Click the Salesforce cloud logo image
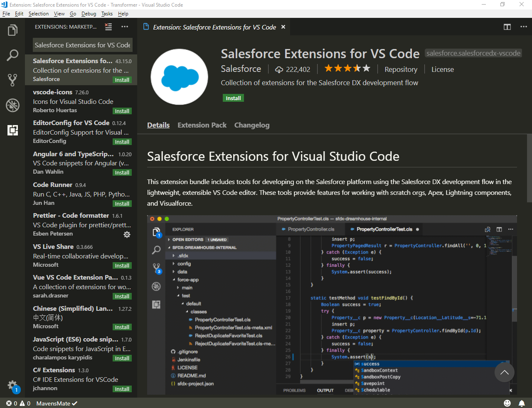The height and width of the screenshot is (408, 532). (x=180, y=77)
